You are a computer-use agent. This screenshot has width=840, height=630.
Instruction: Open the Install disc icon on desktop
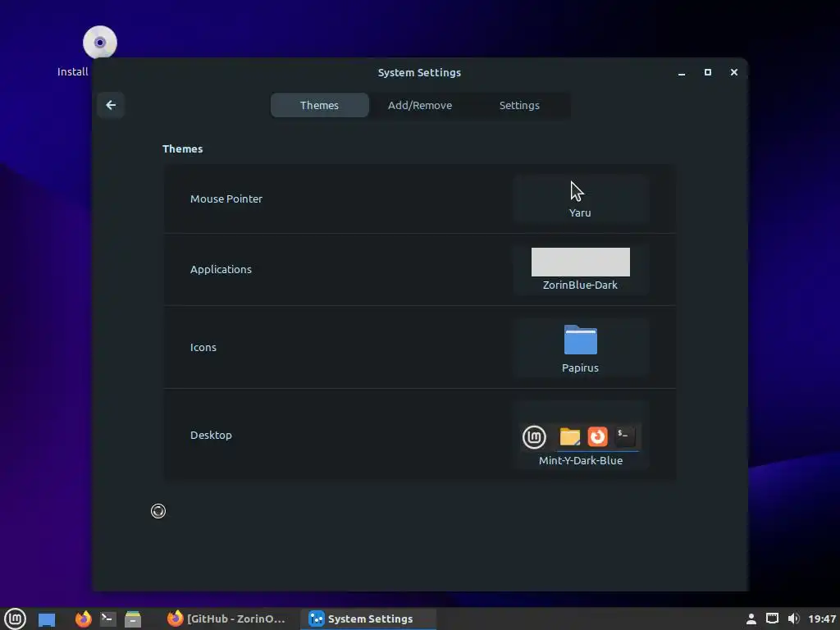[99, 43]
